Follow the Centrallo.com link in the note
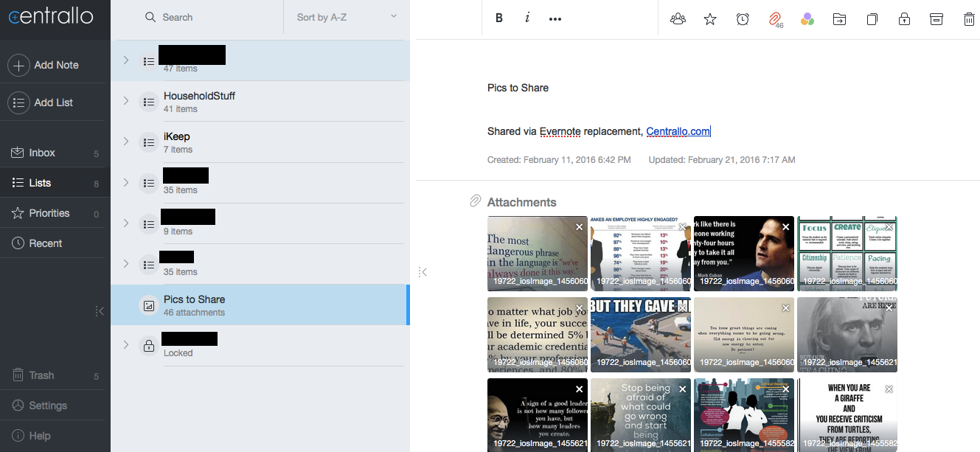The image size is (980, 452). [x=678, y=131]
